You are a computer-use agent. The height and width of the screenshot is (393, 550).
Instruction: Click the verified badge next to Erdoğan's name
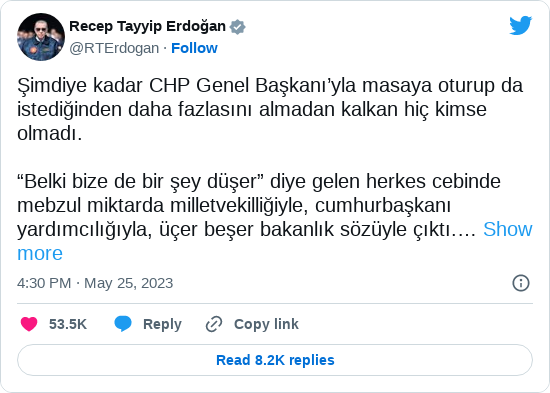[237, 27]
